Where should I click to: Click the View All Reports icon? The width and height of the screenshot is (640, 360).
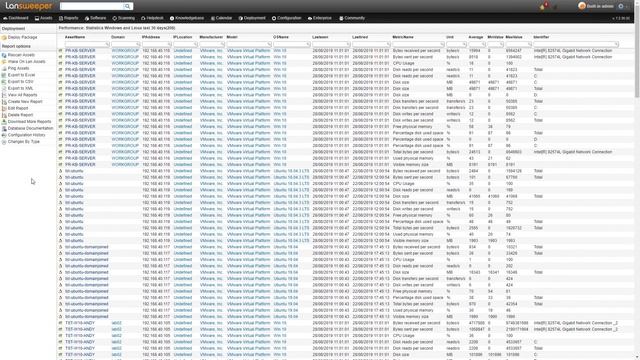4,95
